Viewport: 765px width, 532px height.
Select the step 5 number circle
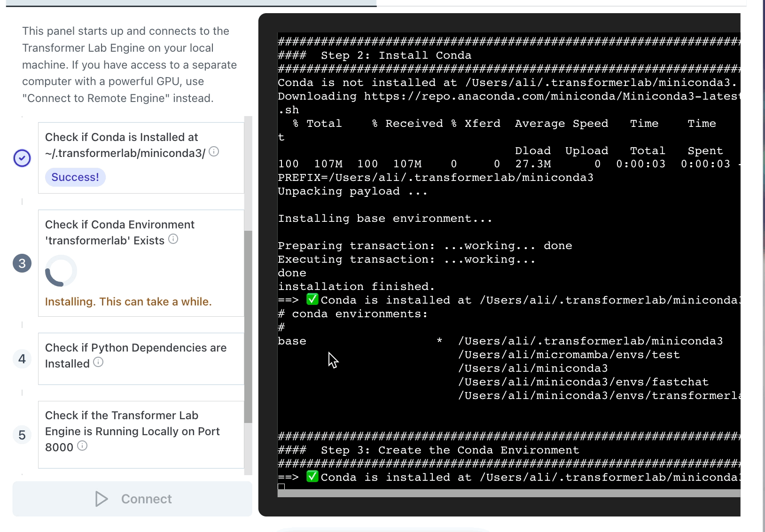click(22, 435)
